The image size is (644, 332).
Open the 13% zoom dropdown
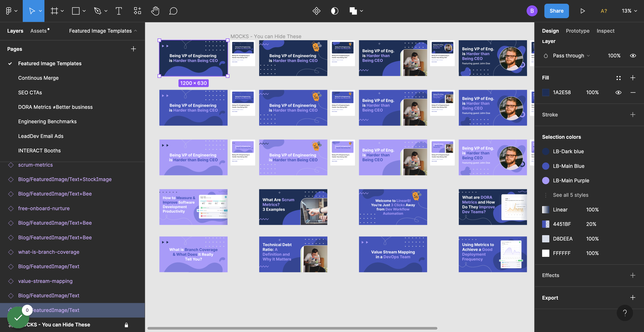[629, 11]
